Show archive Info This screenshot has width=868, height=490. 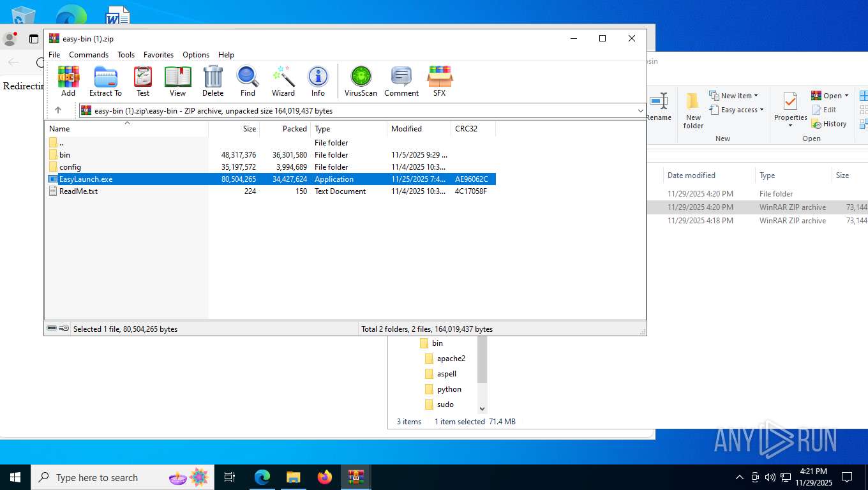318,81
